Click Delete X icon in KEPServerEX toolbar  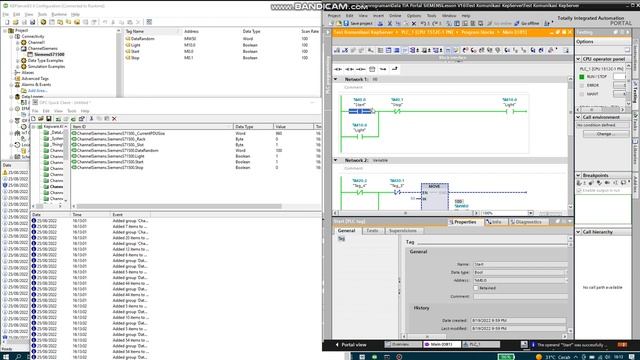click(138, 22)
